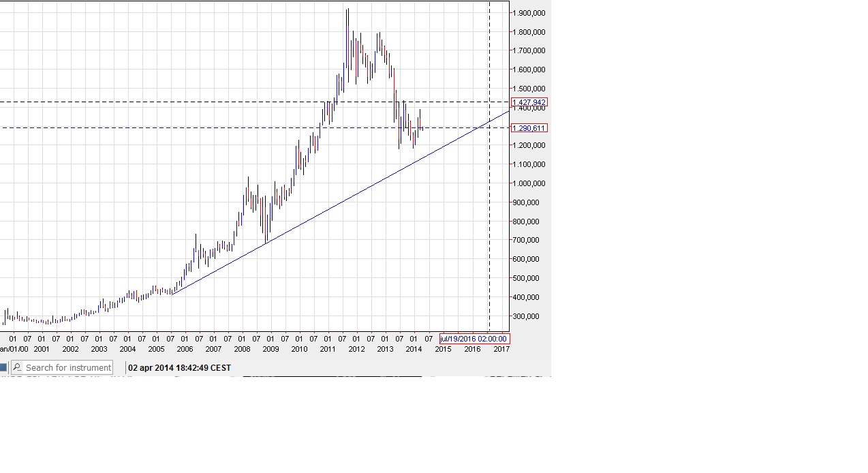Click the Search for instrument field

pyautogui.click(x=61, y=367)
